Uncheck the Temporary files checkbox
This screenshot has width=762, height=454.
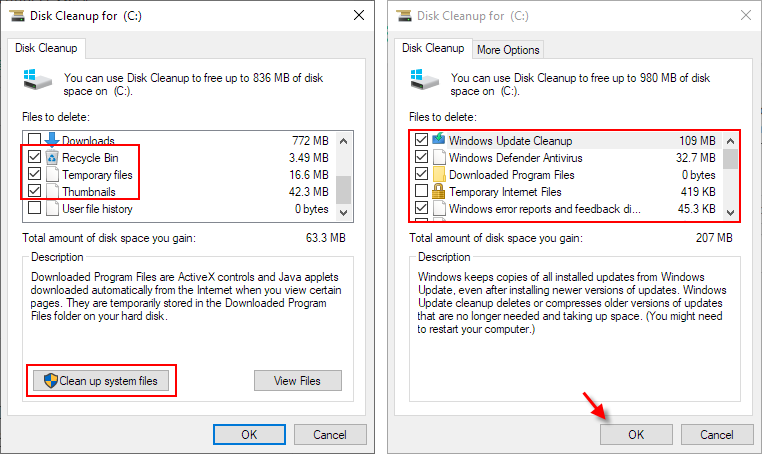pyautogui.click(x=34, y=174)
